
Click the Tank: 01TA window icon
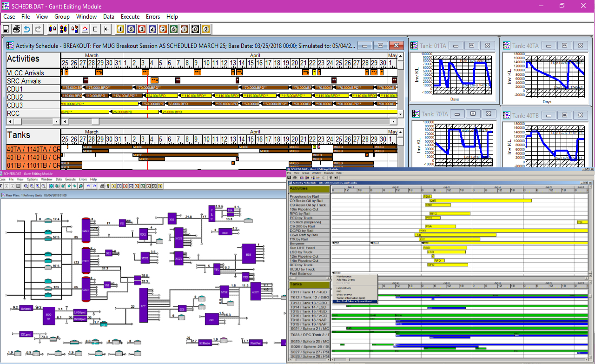414,46
